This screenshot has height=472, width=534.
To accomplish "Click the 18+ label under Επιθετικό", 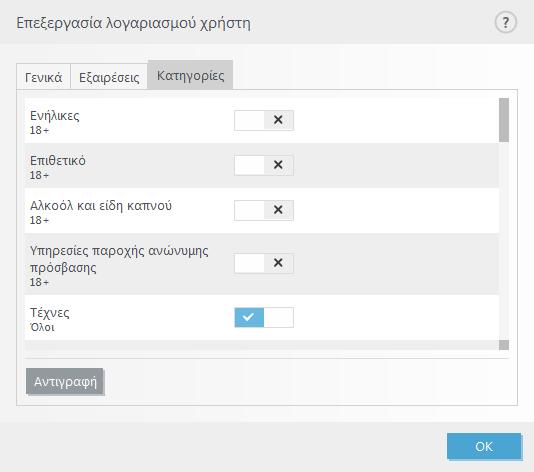I will coord(39,175).
